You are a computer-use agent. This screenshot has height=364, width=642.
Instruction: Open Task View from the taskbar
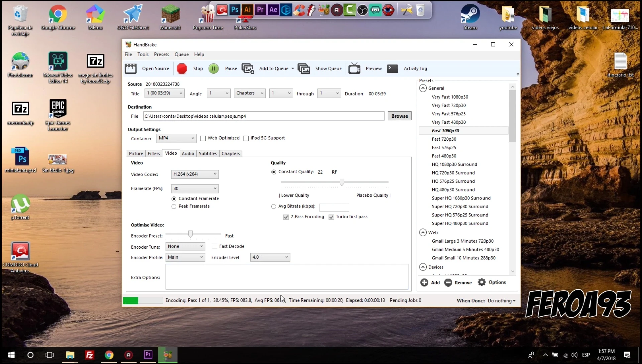coord(49,355)
